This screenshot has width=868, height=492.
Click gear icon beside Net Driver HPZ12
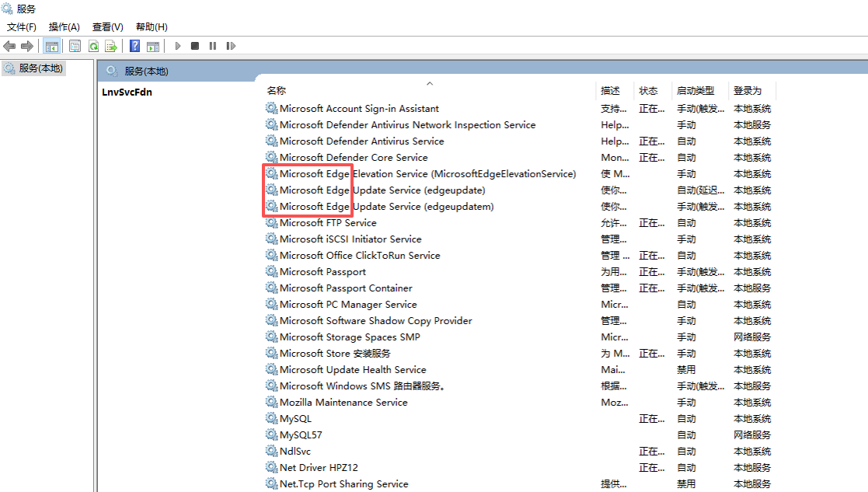tap(271, 467)
